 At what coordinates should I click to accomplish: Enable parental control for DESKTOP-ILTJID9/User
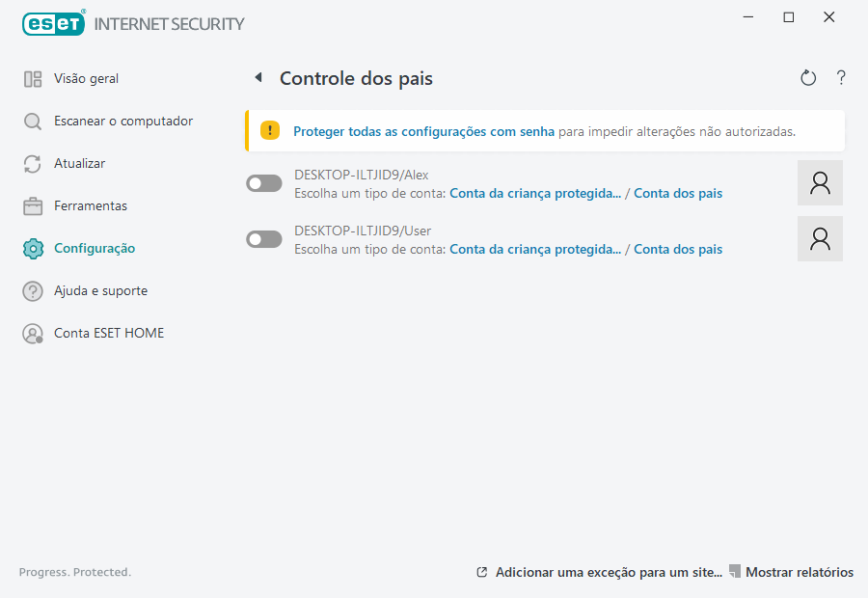click(x=263, y=238)
